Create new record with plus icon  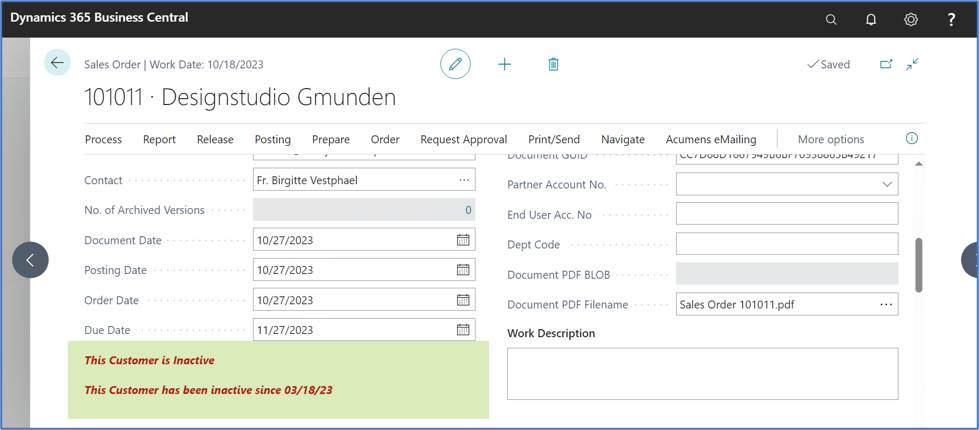[504, 64]
